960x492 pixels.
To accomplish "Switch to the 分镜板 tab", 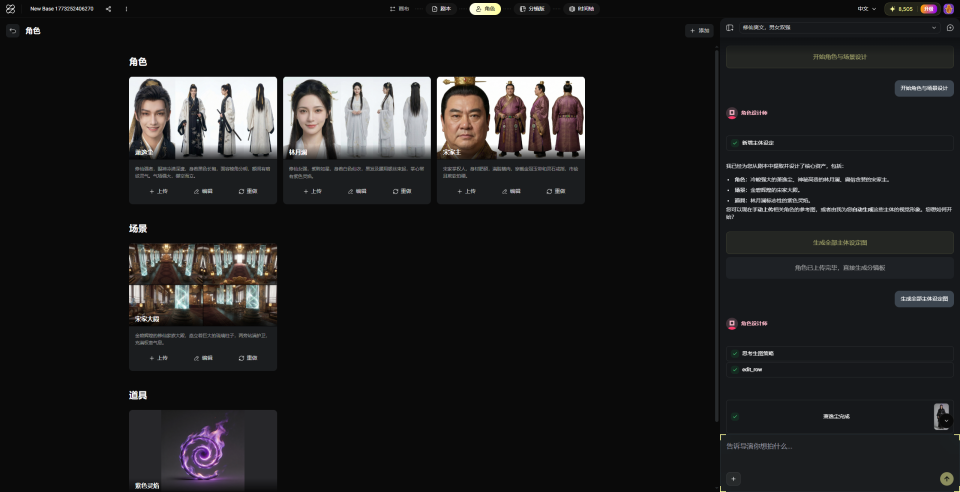I will pos(531,8).
